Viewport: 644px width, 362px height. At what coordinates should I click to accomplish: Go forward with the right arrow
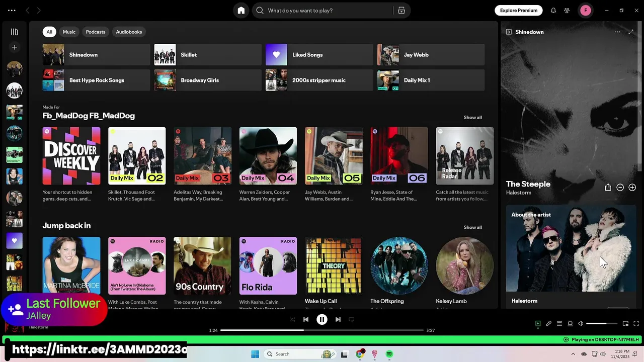click(x=39, y=11)
